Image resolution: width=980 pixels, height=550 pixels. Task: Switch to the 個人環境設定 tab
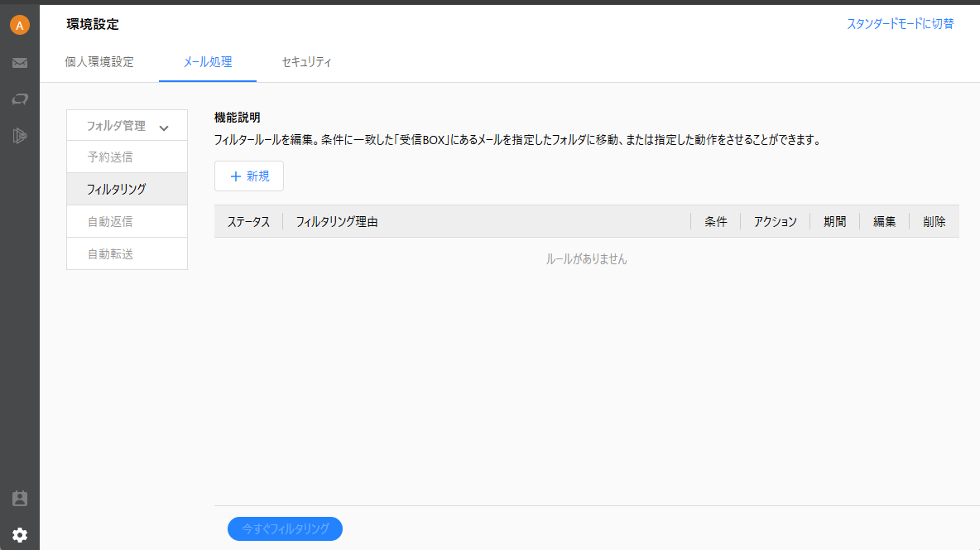pos(99,62)
